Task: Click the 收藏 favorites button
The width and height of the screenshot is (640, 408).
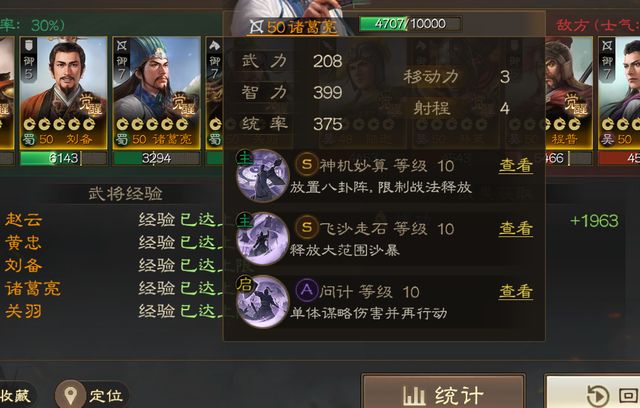Action: 16,395
